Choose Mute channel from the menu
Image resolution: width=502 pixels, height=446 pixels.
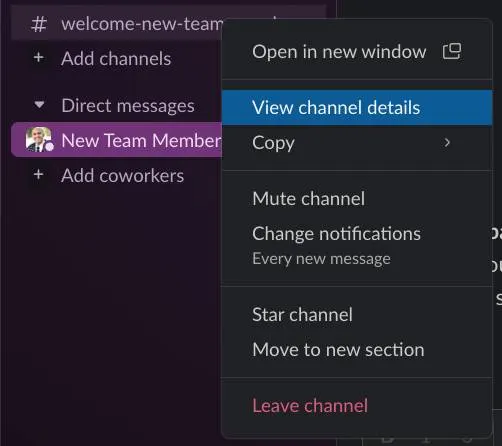point(357,199)
